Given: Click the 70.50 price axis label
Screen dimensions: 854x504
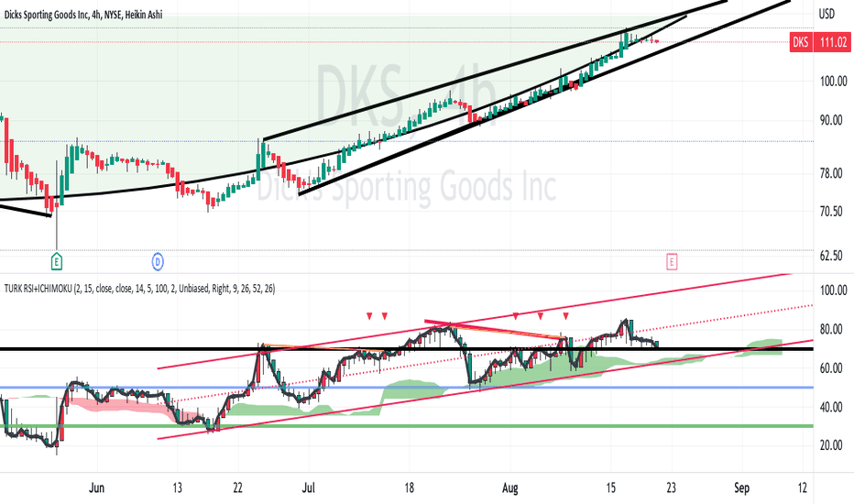Looking at the screenshot, I should (x=831, y=211).
